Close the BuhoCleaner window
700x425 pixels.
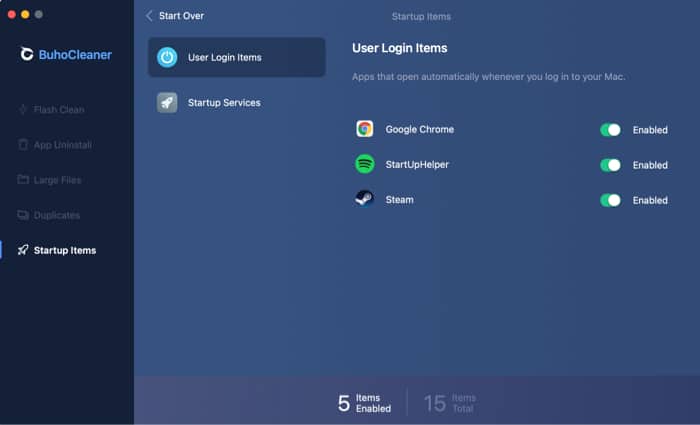point(12,14)
